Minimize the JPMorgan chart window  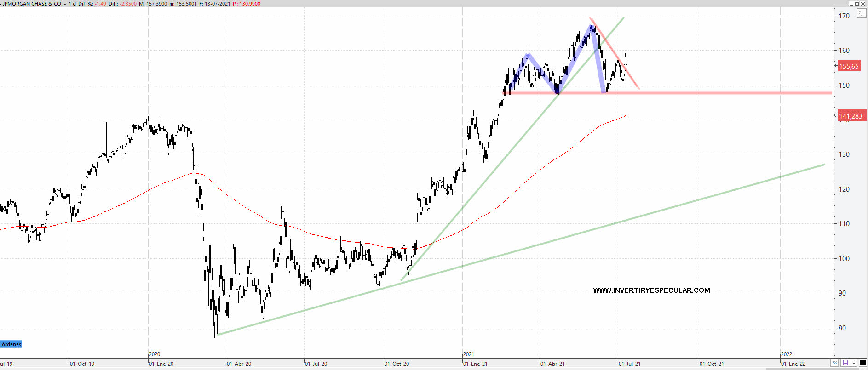(x=851, y=4)
